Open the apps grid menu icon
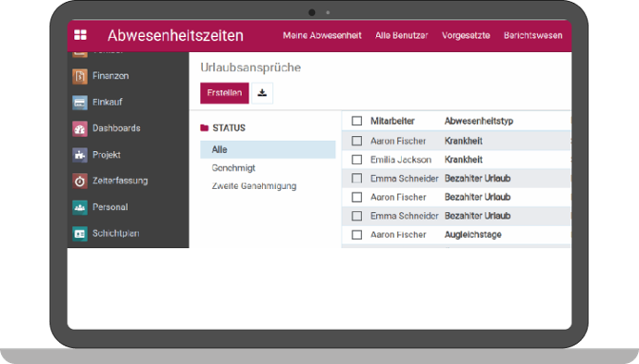The image size is (639, 364). pos(81,35)
